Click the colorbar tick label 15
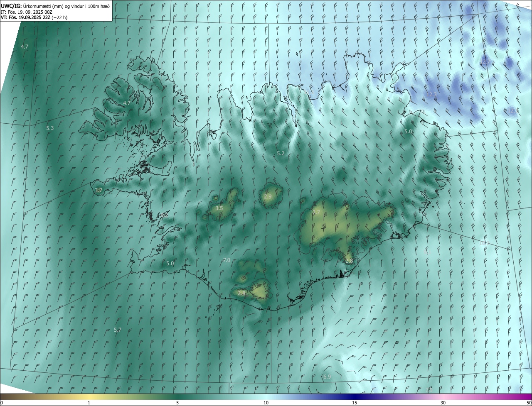This screenshot has width=532, height=406. pos(355,403)
